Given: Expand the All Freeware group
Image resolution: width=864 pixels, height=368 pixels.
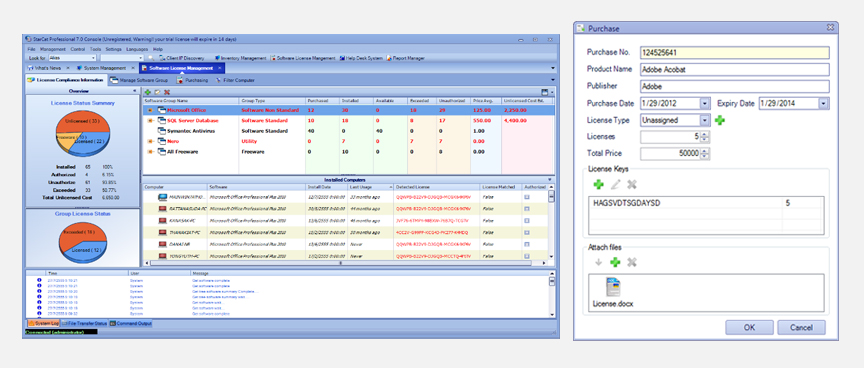Looking at the screenshot, I should [150, 152].
